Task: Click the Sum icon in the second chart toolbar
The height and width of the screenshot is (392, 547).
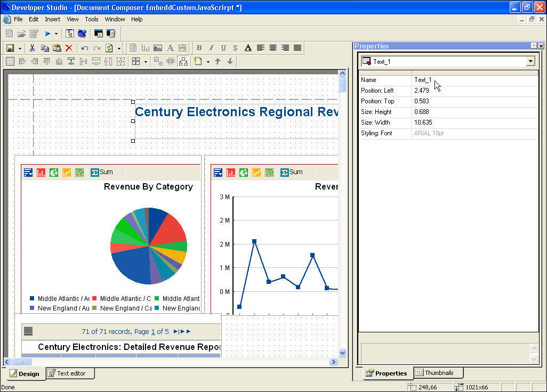Action: pyautogui.click(x=291, y=172)
